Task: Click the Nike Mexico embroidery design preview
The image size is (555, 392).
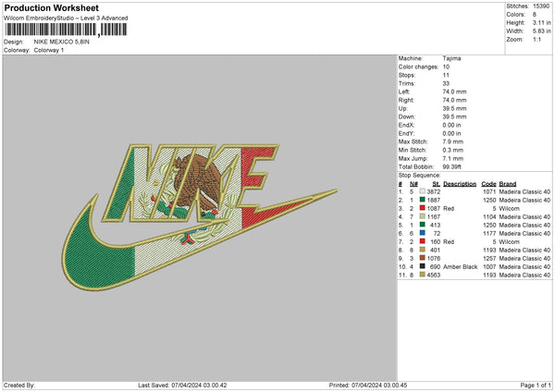Action: (200, 217)
